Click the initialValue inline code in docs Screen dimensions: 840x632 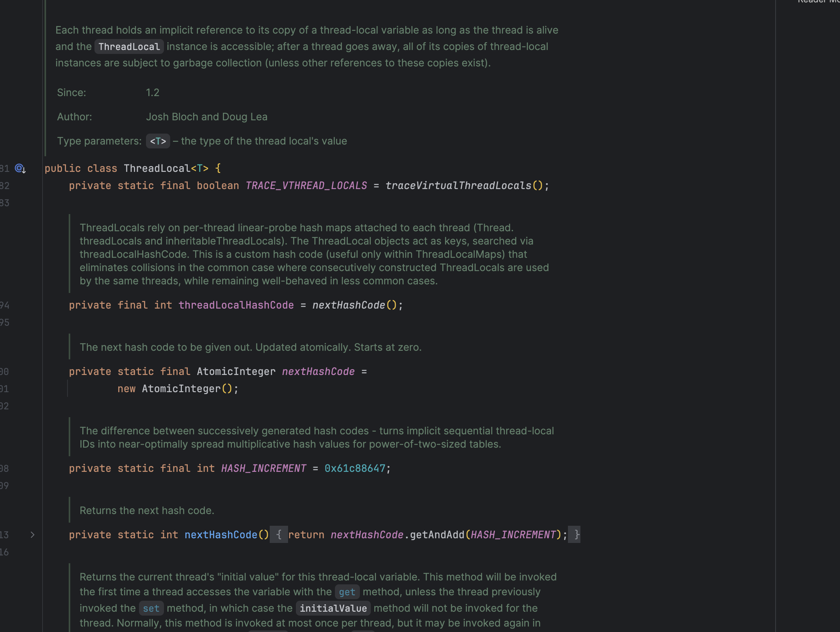(x=333, y=609)
